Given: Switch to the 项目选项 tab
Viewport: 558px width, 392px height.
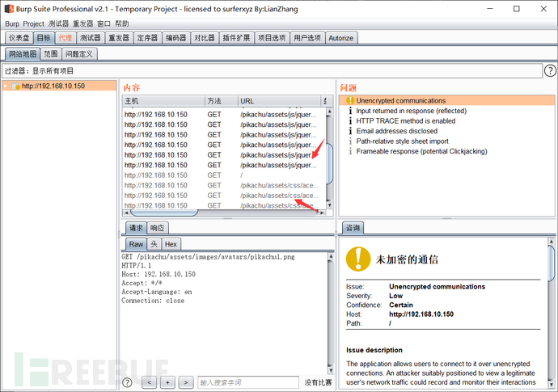Looking at the screenshot, I should click(x=272, y=38).
